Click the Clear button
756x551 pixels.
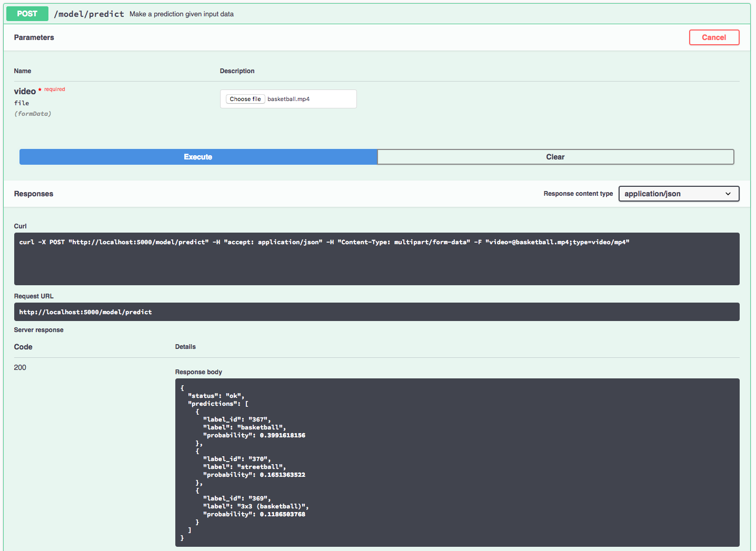tap(555, 157)
